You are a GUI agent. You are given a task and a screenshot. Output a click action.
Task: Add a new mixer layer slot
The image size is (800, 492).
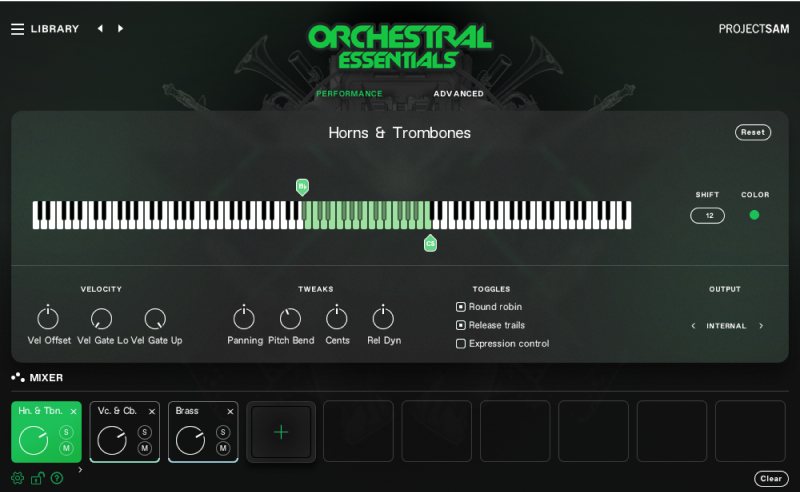[x=281, y=432]
